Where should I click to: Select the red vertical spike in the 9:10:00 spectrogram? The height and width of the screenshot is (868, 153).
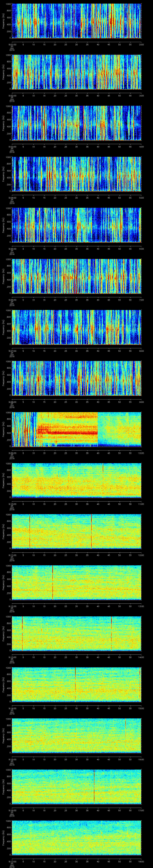103,481
